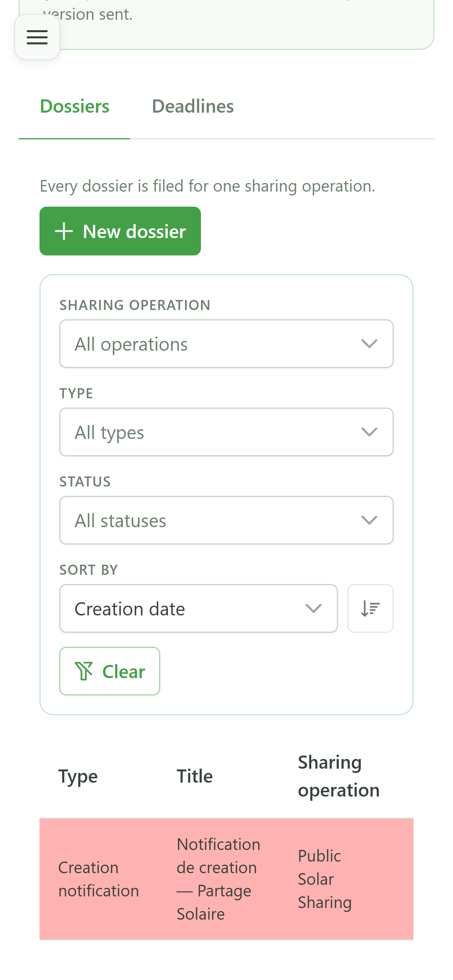Open the All types dropdown

tap(226, 432)
